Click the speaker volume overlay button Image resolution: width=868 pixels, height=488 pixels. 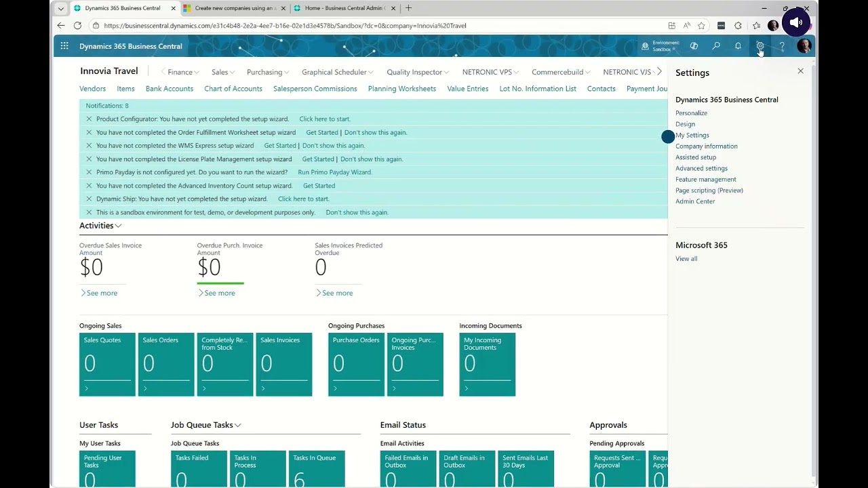click(796, 22)
